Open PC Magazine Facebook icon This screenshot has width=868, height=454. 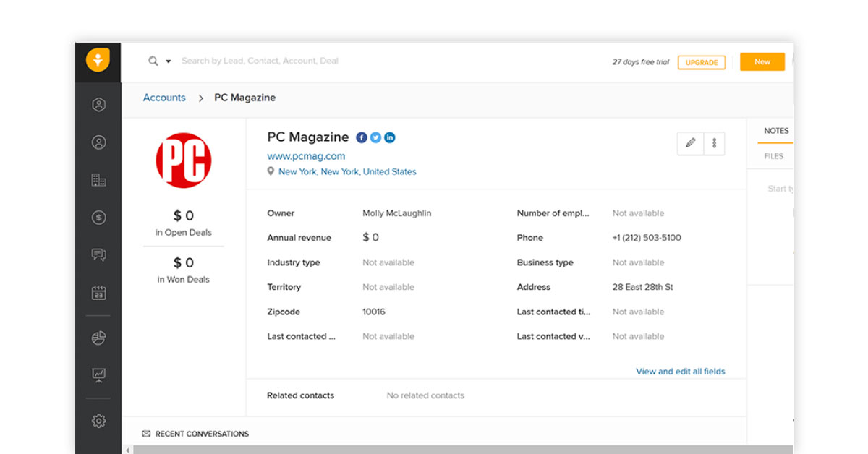pyautogui.click(x=362, y=137)
